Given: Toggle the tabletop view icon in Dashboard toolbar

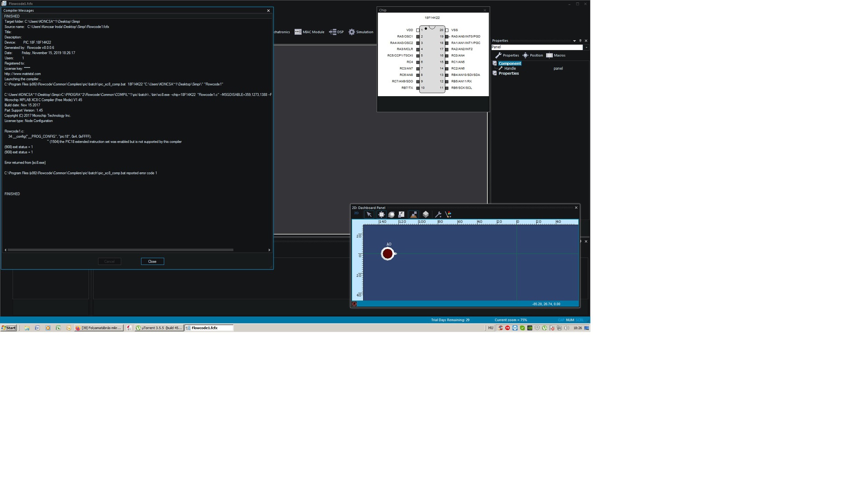Looking at the screenshot, I should coord(413,215).
